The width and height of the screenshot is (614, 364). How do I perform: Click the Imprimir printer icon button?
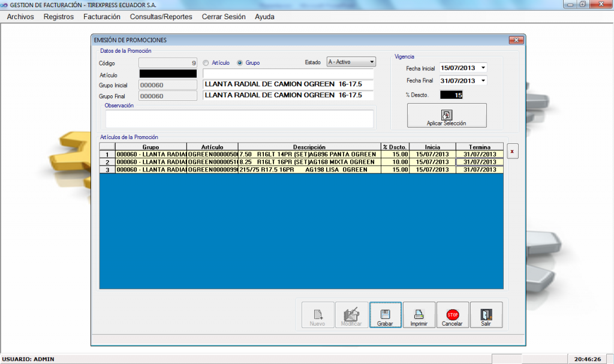click(419, 315)
